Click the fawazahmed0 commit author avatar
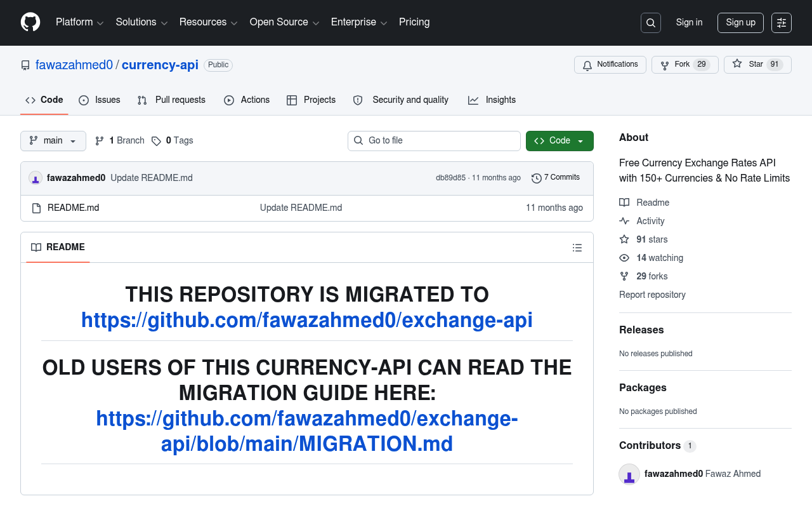Screen dimensions: 812x508 click(x=36, y=178)
